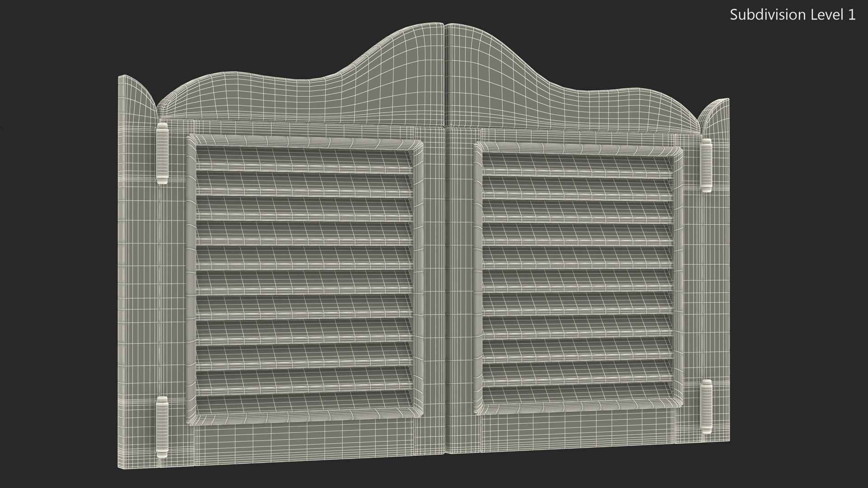The image size is (868, 488).
Task: Click the 'Subdivision Level 1' label
Action: click(793, 15)
